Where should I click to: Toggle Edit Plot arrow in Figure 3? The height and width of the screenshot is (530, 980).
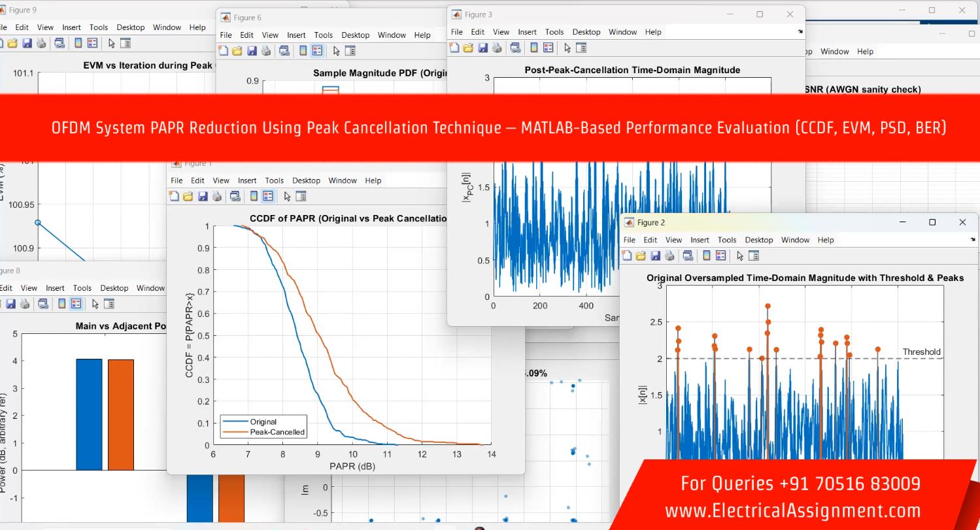pos(567,48)
